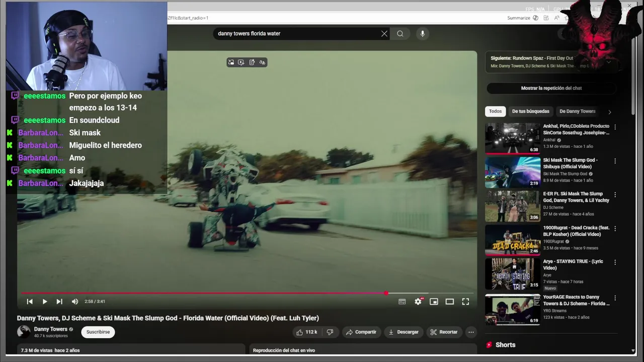
Task: Open options menu for Ankhal, Pirlo video
Action: pyautogui.click(x=615, y=127)
